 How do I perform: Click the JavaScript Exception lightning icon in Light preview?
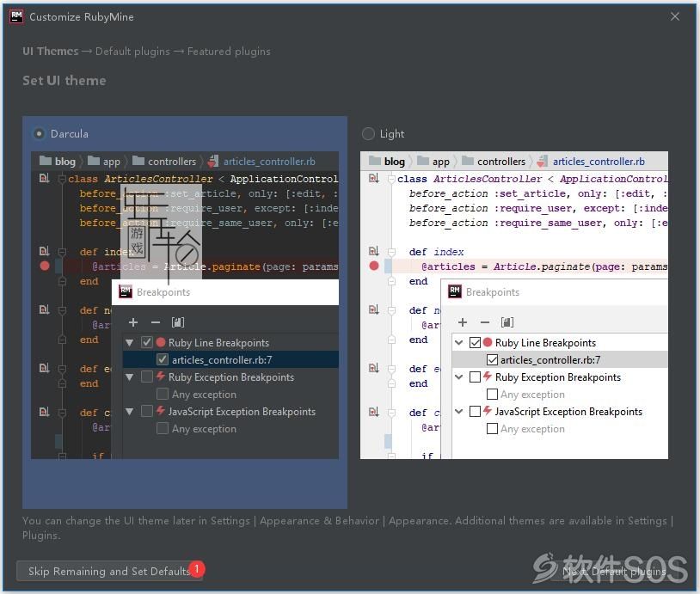[x=488, y=411]
